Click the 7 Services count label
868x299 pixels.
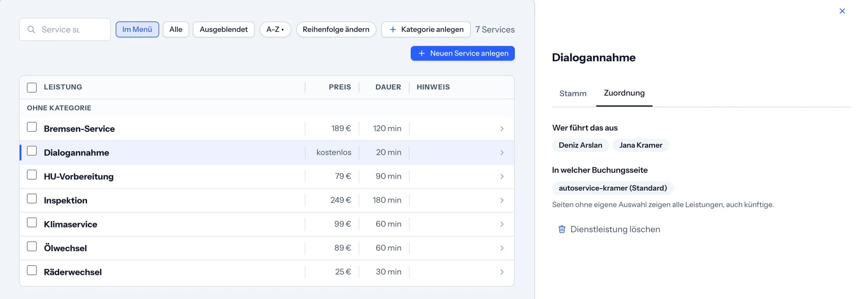tap(495, 29)
